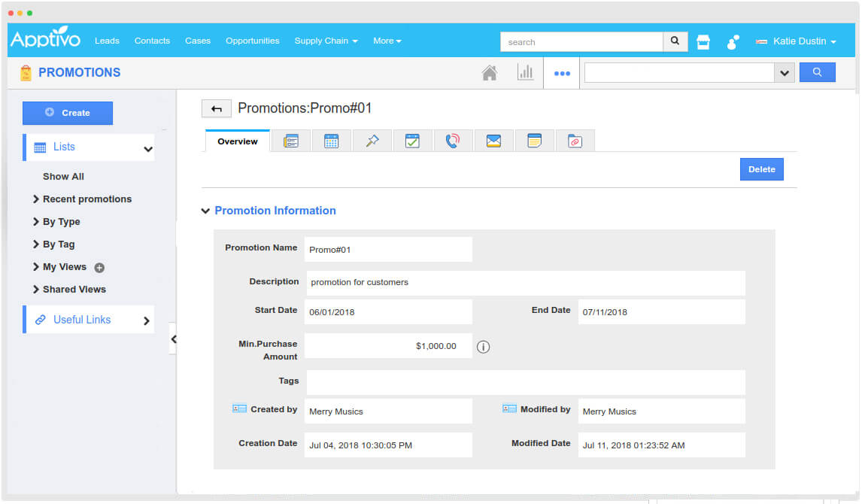This screenshot has height=504, width=865.
Task: Click the blue ellipsis icon in the toolbar
Action: (561, 72)
